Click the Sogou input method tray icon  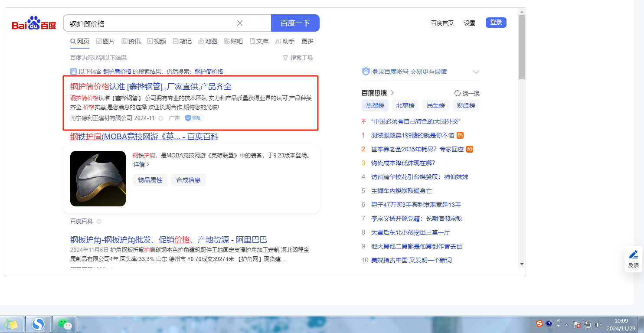coord(539,323)
